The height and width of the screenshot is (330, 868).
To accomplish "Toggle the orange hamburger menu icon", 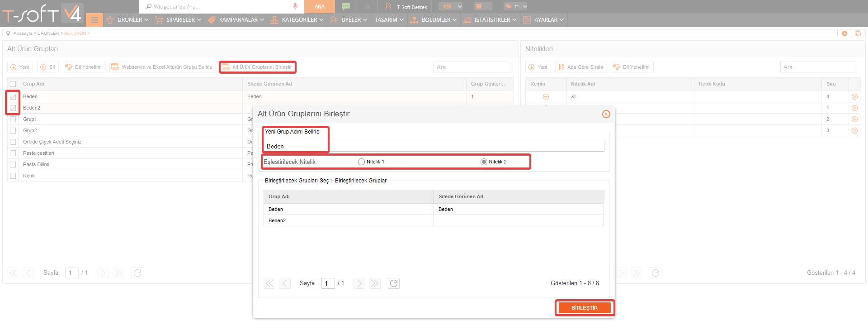I will pos(94,20).
